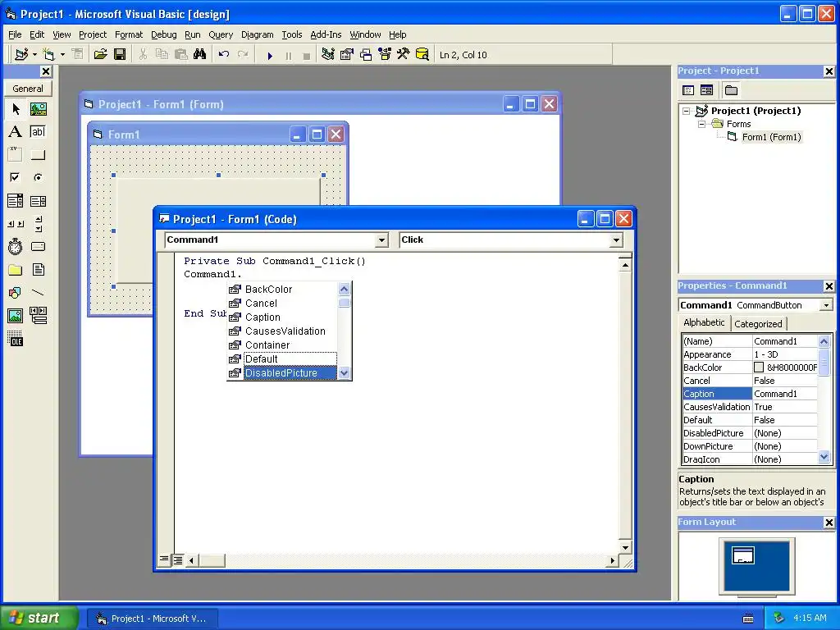The width and height of the screenshot is (840, 630).
Task: Collapse the Project1 (Project1) tree node
Action: point(687,111)
